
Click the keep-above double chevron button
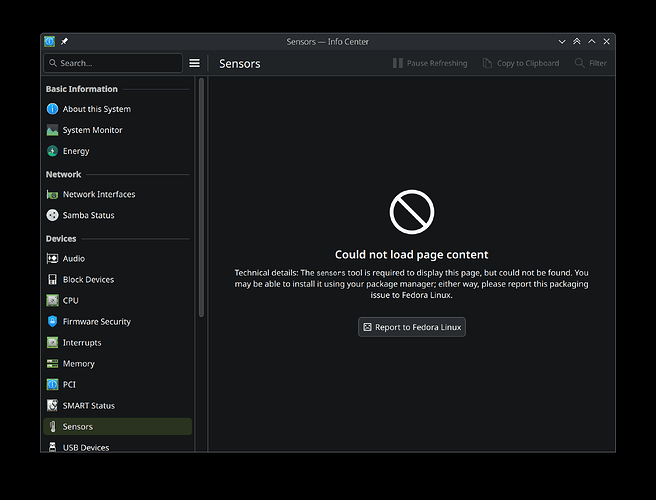point(577,41)
